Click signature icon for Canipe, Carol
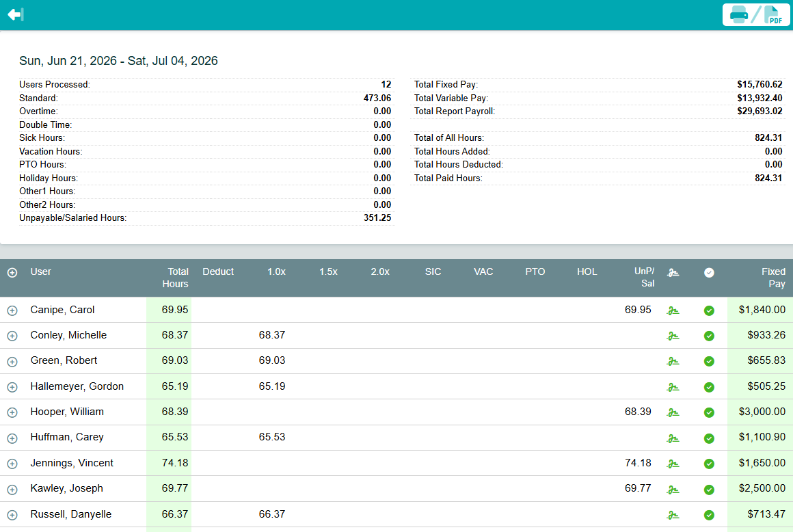The height and width of the screenshot is (532, 793). pyautogui.click(x=673, y=310)
